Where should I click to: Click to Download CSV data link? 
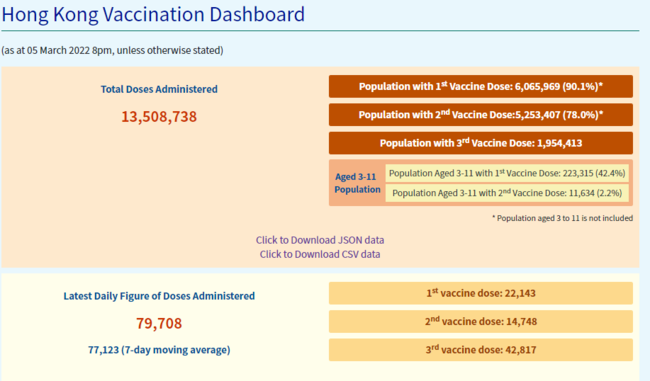click(320, 254)
